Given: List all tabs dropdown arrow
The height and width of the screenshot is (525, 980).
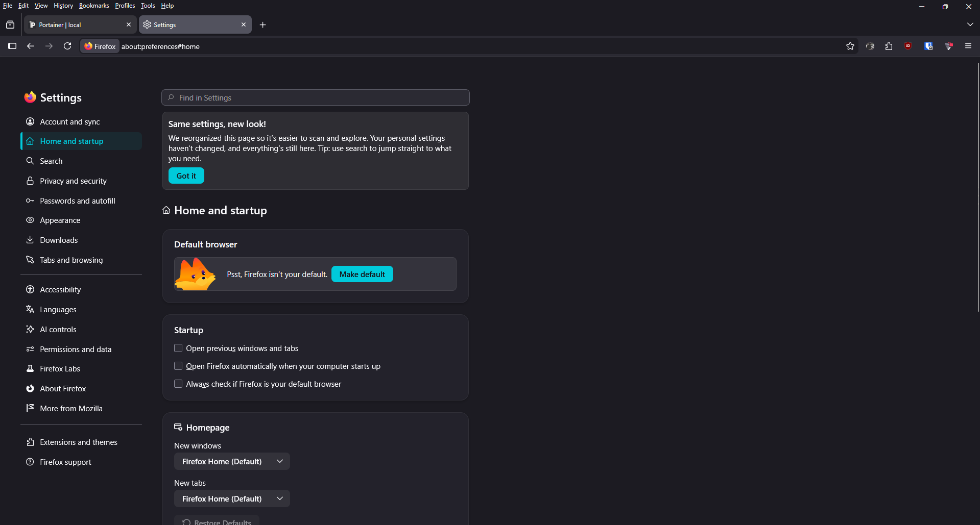Looking at the screenshot, I should pos(970,24).
